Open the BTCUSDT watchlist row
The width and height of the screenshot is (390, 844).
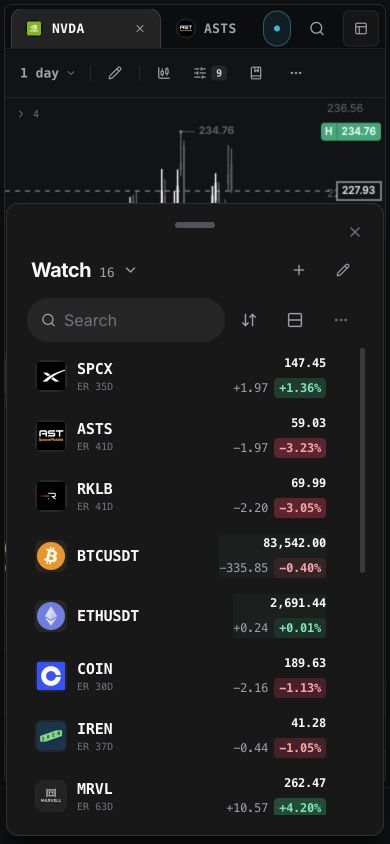[181, 555]
